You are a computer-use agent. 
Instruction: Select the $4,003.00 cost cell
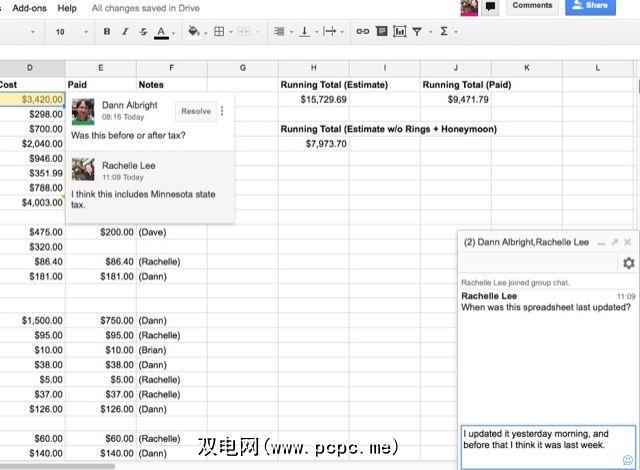click(32, 203)
